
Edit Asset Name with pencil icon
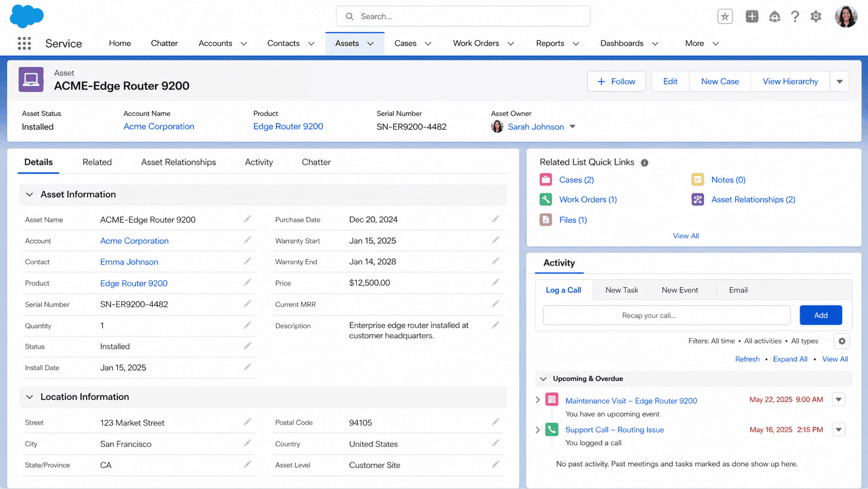[x=248, y=219]
